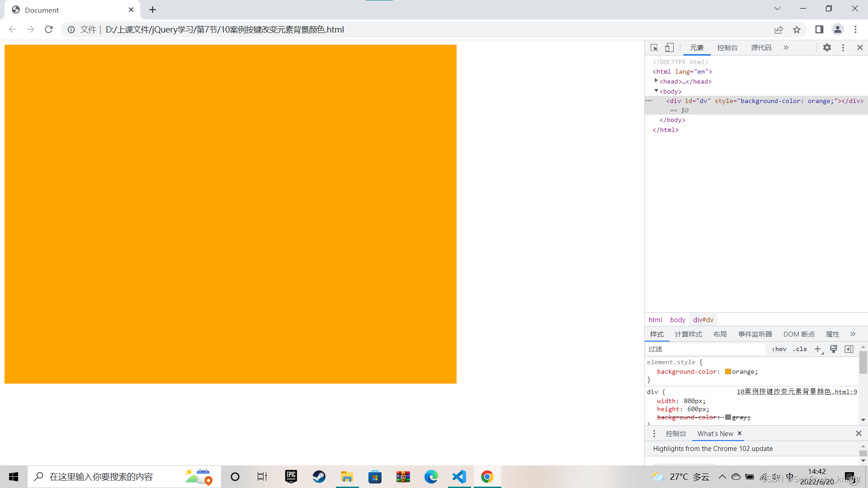868x488 pixels.
Task: Select the body breadcrumb item
Action: (x=677, y=319)
